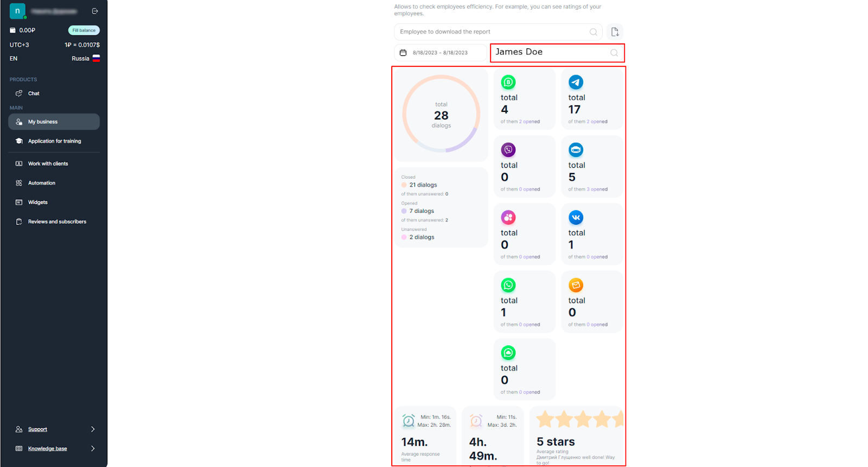
Task: Click the log out icon beside account name
Action: pos(95,11)
